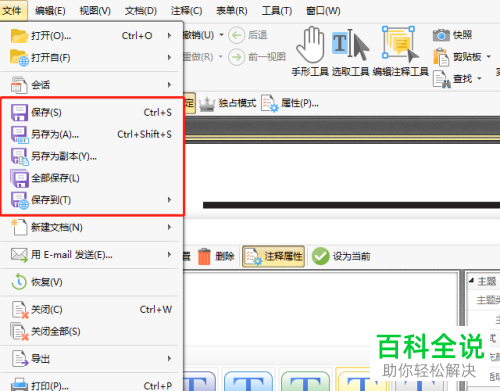Click the red Delete trash icon
Viewport: 500px width, 391px height.
204,256
